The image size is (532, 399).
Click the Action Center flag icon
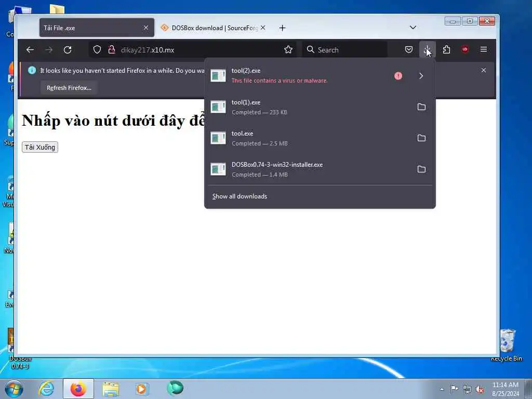point(454,389)
